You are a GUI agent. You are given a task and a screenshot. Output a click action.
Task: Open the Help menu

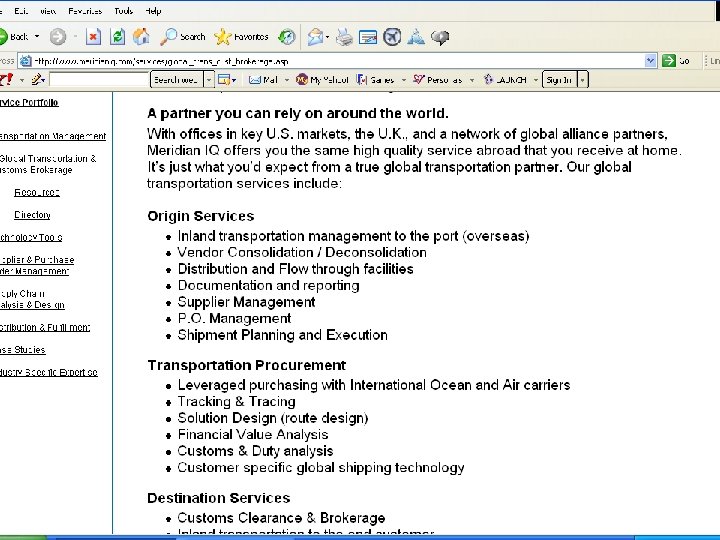point(153,11)
